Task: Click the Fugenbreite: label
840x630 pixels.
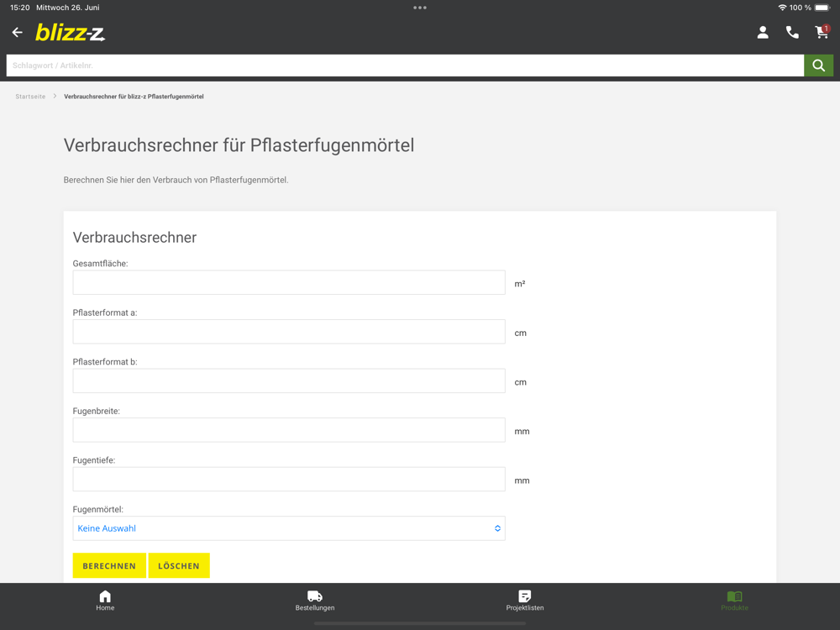Action: [x=97, y=412]
